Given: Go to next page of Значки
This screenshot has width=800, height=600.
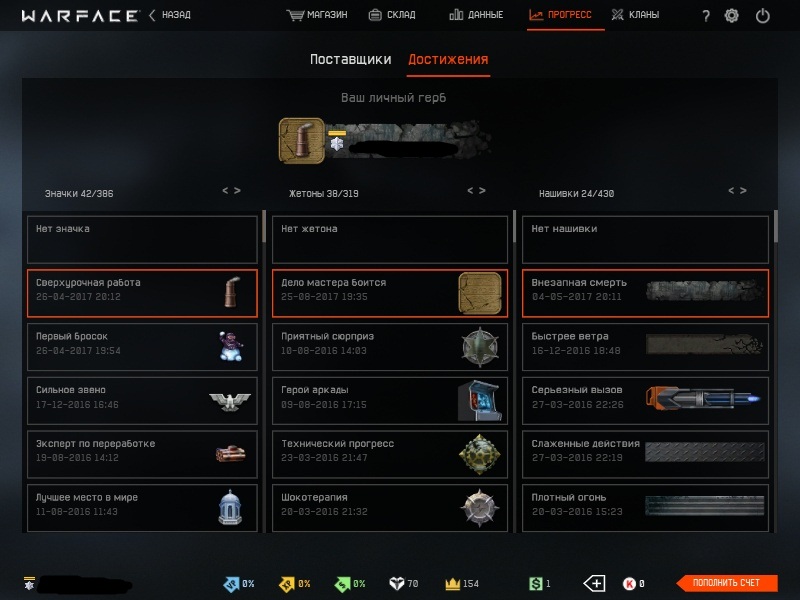Looking at the screenshot, I should pyautogui.click(x=237, y=191).
